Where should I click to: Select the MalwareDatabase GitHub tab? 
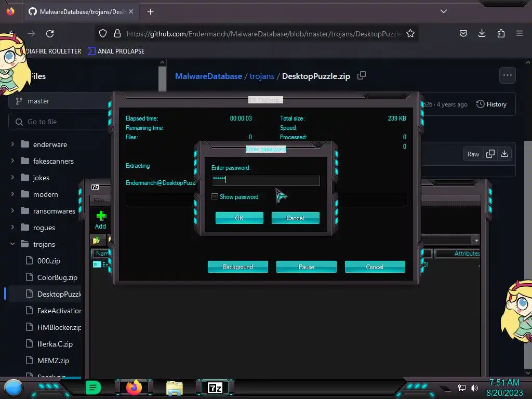tap(81, 12)
